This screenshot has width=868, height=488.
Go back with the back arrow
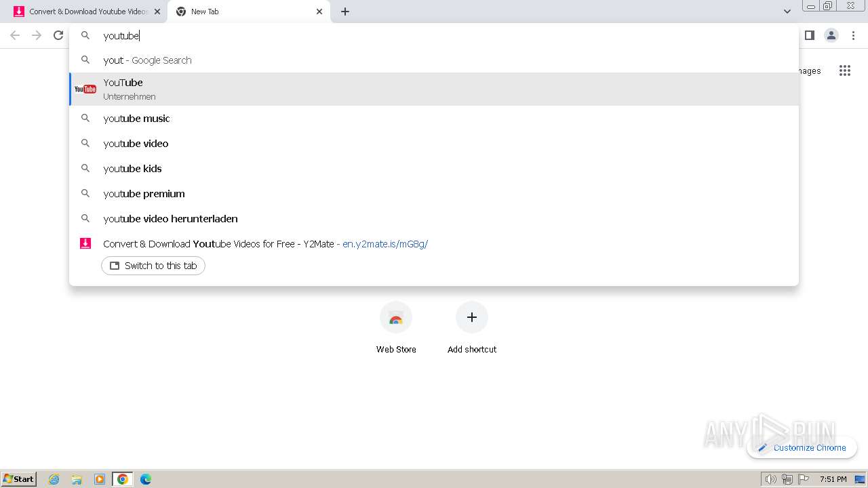[x=15, y=35]
